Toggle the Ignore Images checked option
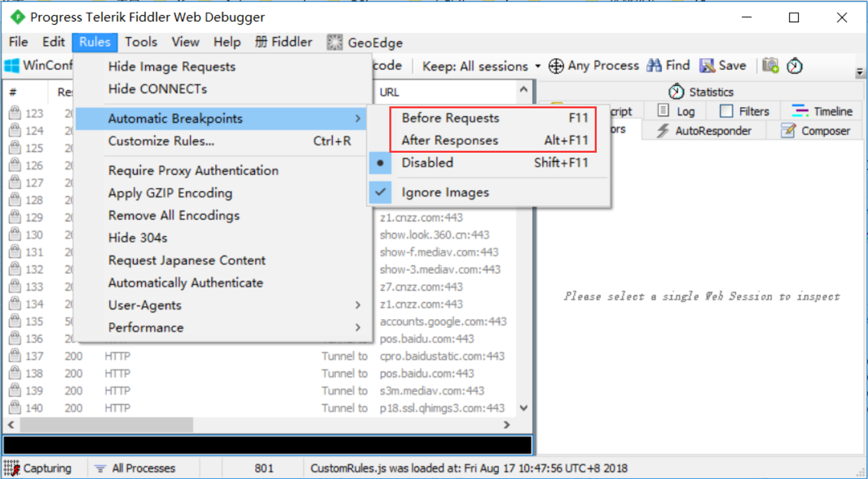The image size is (868, 479). click(x=489, y=192)
